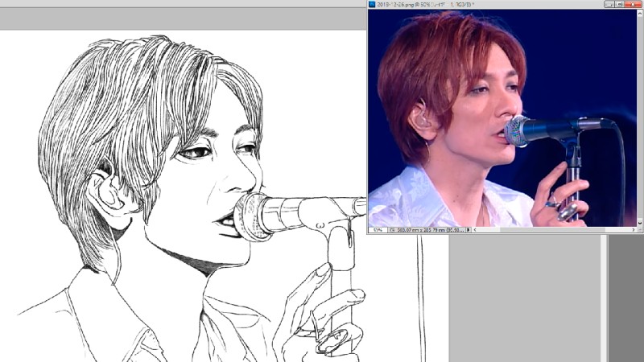Click the horizontal scrollbar left arrow
644x362 pixels.
click(475, 230)
